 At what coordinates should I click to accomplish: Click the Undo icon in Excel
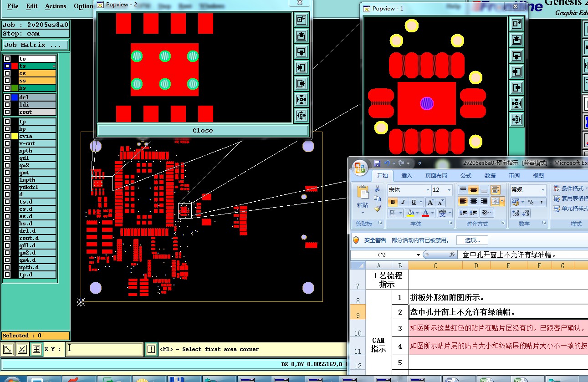[x=387, y=163]
